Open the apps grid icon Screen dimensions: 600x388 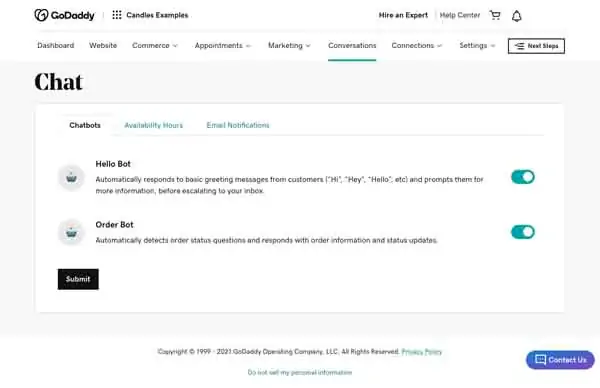click(x=117, y=15)
